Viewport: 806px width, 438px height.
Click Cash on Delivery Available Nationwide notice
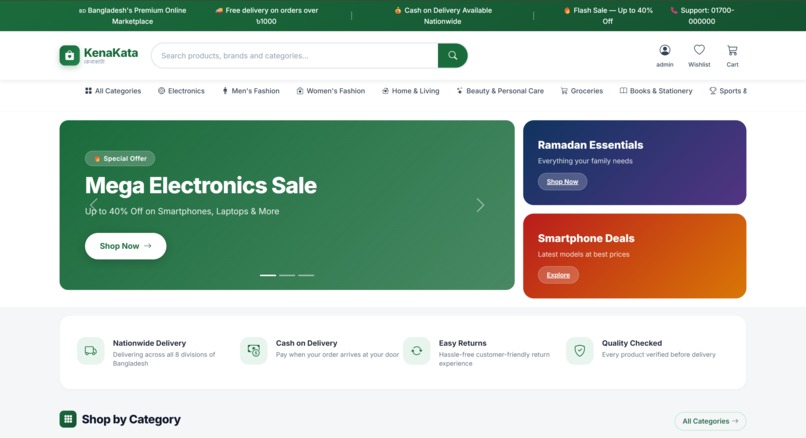pos(443,15)
